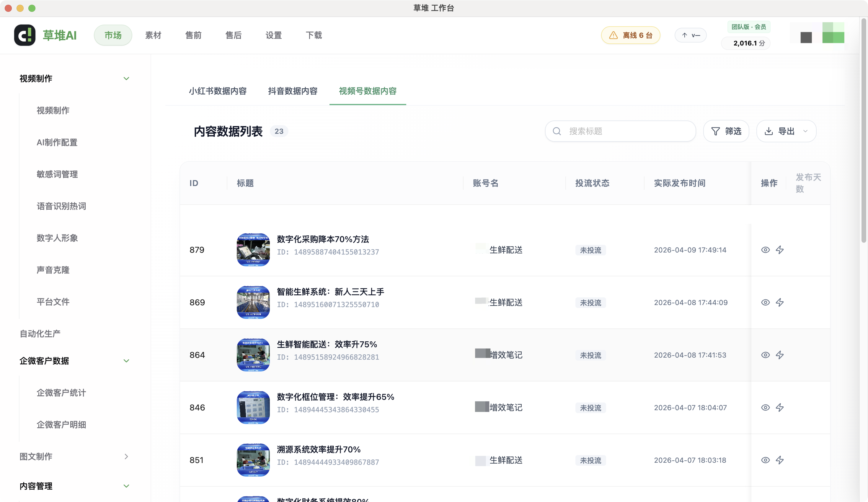Click the download export icon
Screen dimensions: 868x502
[x=769, y=131]
